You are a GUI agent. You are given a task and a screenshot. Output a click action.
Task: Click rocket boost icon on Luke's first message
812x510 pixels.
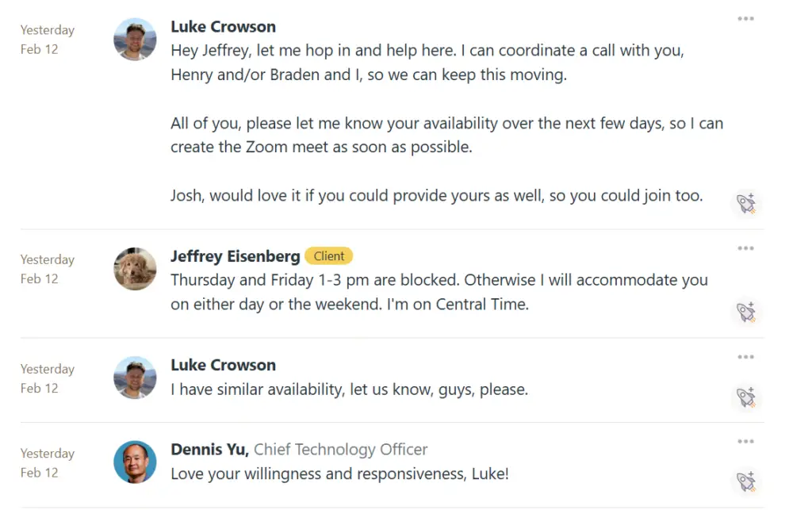(746, 204)
